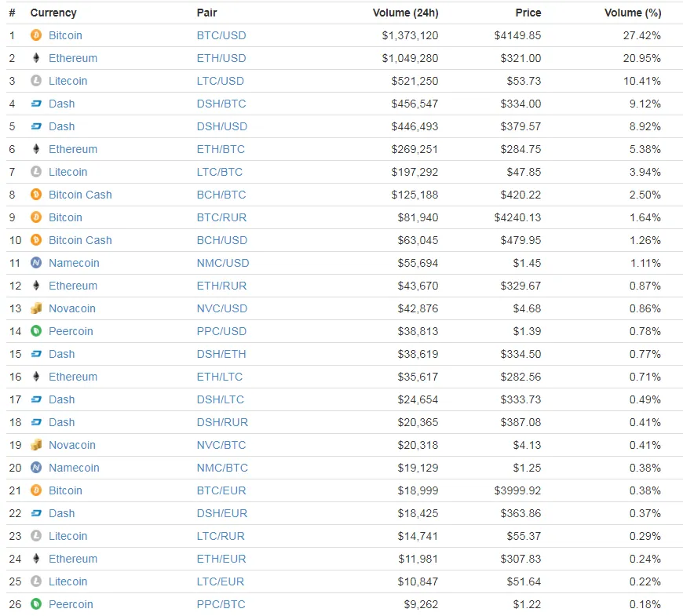Open the Bitcoin link in row 1
The width and height of the screenshot is (683, 616).
point(65,35)
